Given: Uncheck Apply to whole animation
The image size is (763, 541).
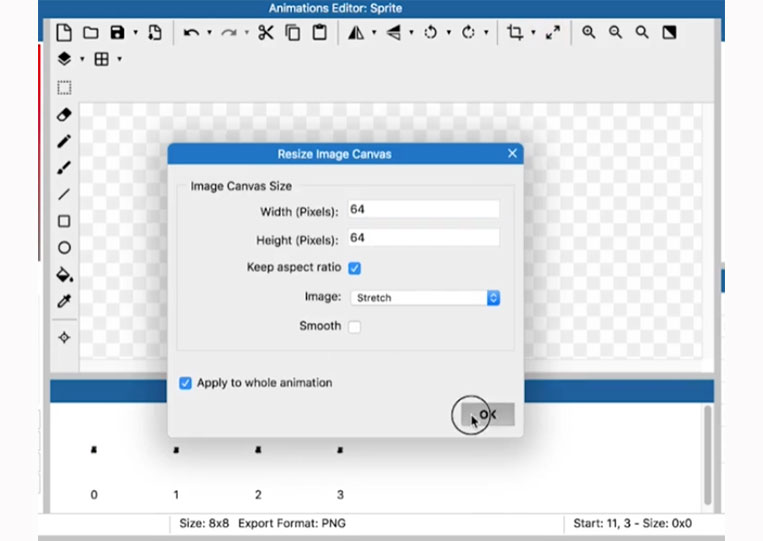Looking at the screenshot, I should click(185, 383).
